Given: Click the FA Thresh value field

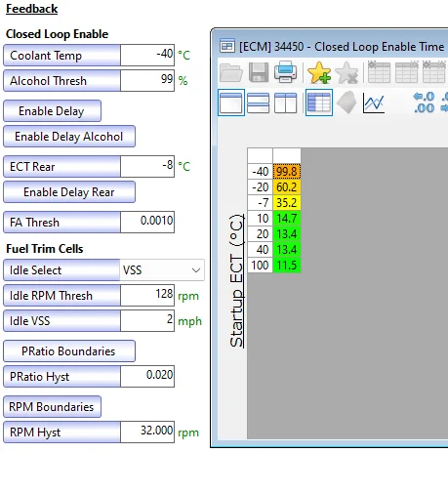Looking at the screenshot, I should click(x=147, y=223).
